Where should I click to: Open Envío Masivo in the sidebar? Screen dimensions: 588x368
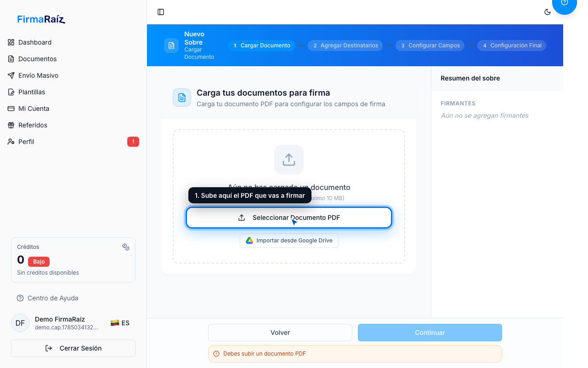click(x=73, y=75)
